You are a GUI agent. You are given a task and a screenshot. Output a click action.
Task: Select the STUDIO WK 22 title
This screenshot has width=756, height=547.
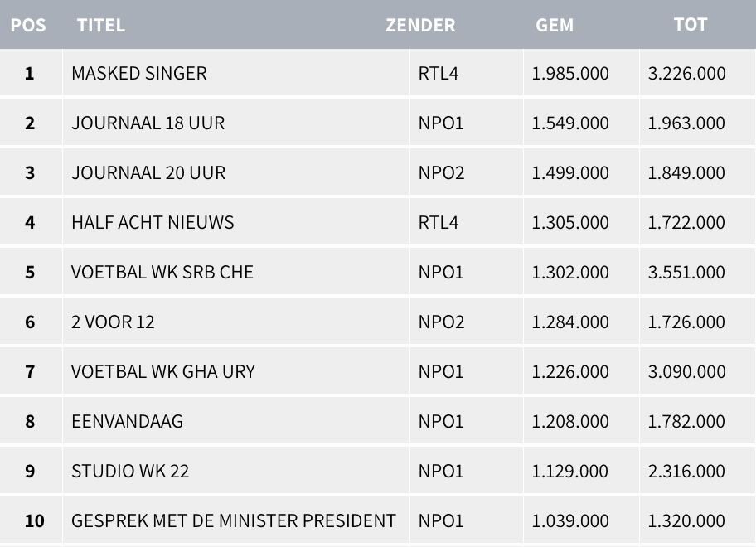(x=130, y=471)
